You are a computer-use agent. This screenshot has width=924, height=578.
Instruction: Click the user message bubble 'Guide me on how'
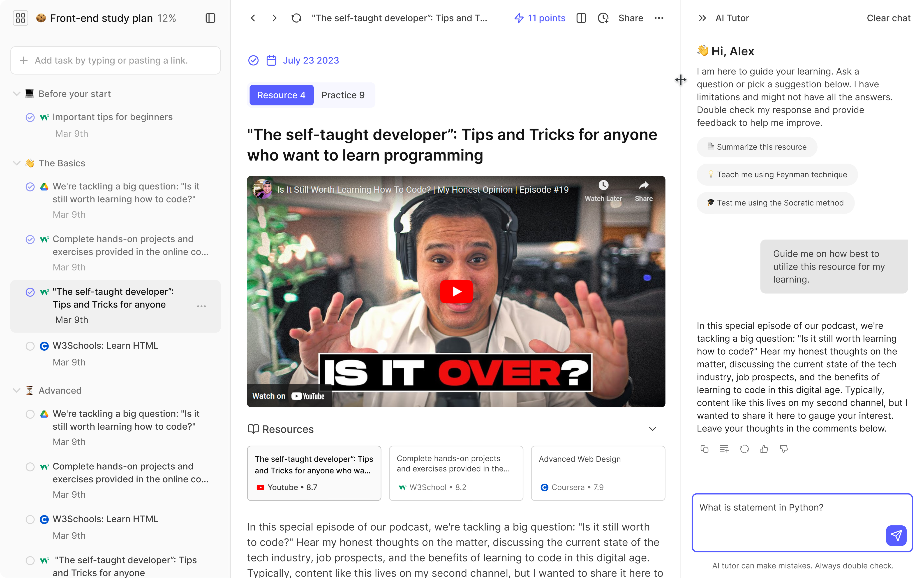coord(834,266)
